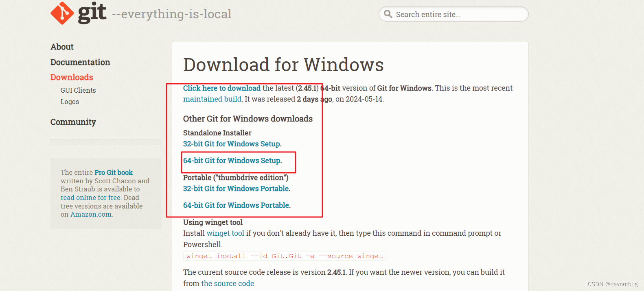Download 32-bit Git for Windows Setup
The image size is (644, 291).
(x=232, y=144)
